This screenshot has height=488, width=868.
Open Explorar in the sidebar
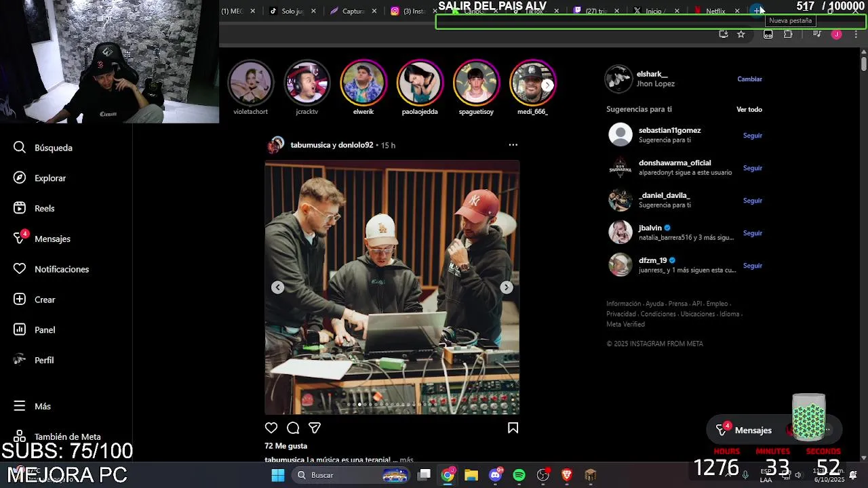click(41, 178)
